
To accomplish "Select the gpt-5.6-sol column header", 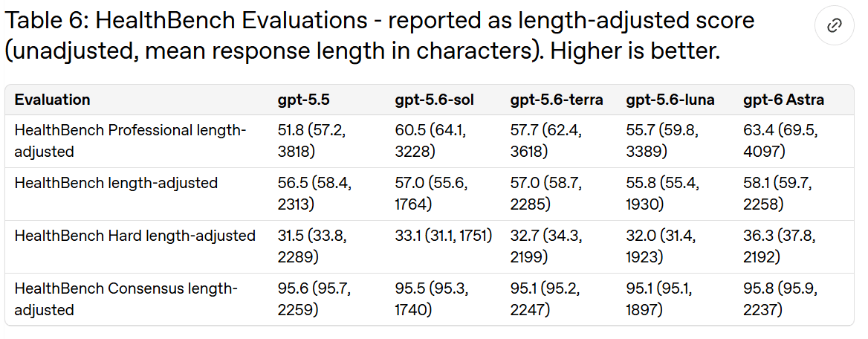I will coord(435,100).
